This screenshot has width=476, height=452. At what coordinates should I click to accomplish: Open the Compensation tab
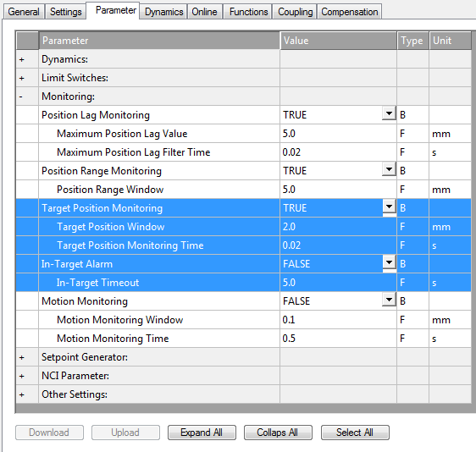pyautogui.click(x=350, y=12)
